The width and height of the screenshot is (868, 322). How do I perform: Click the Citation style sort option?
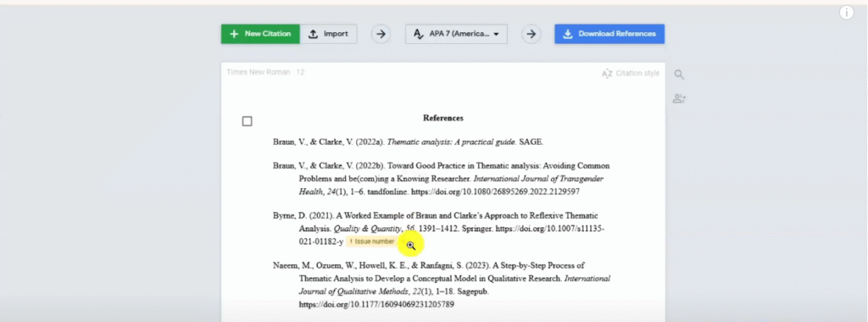tap(631, 73)
